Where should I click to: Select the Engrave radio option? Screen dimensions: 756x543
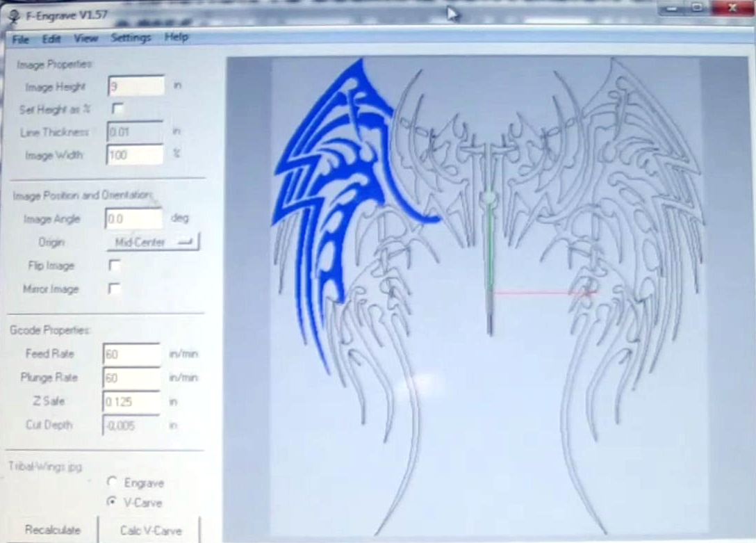tap(112, 482)
